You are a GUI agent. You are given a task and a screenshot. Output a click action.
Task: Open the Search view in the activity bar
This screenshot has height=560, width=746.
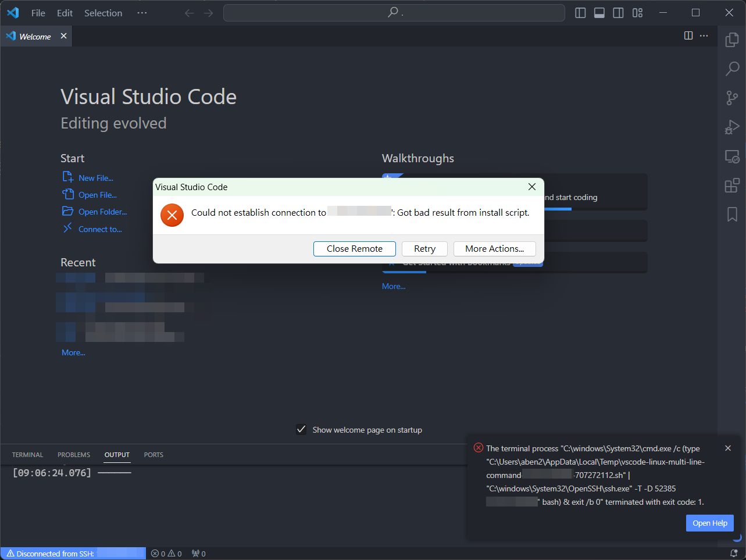(x=732, y=69)
